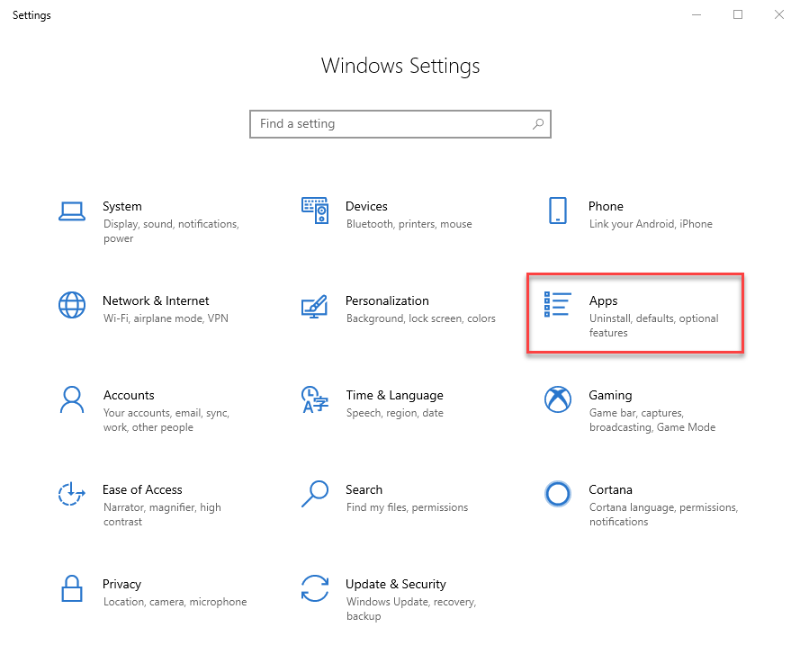Open Privacy settings title
Screen dimensions: 800x672
coord(122,584)
